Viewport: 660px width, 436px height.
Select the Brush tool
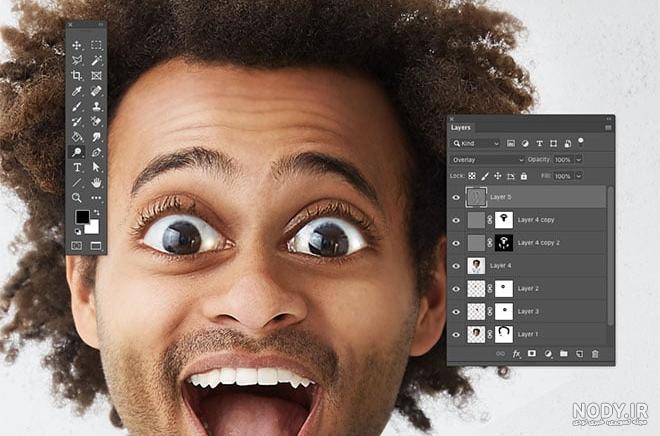[77, 106]
